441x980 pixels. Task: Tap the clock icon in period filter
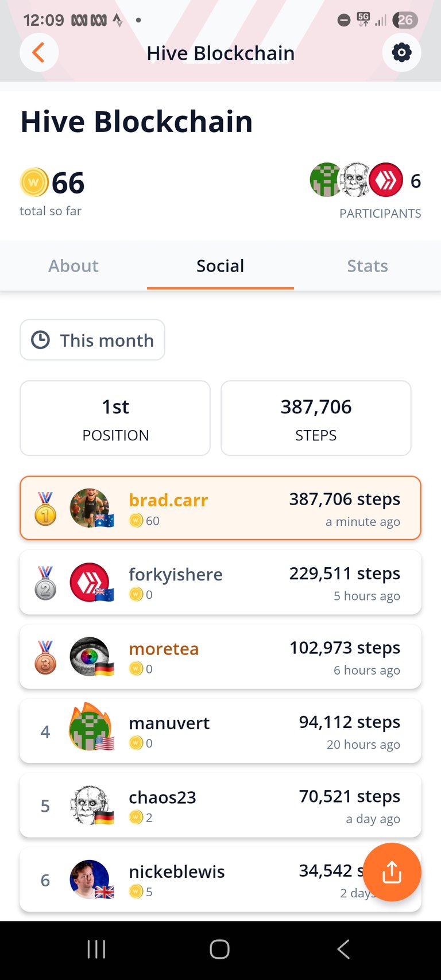pos(40,340)
